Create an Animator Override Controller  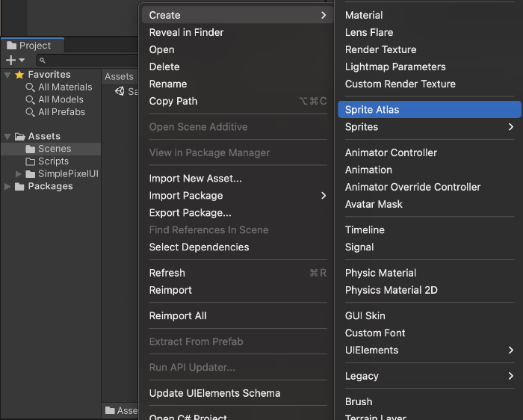pyautogui.click(x=430, y=187)
